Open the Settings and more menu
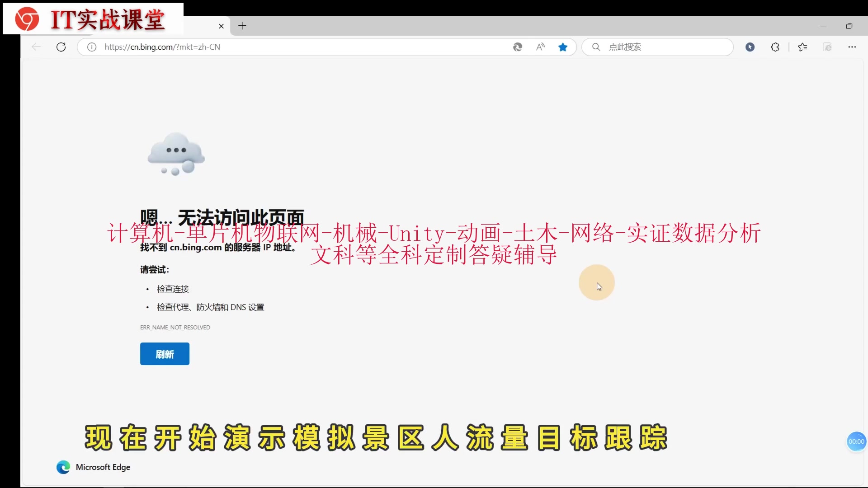 (852, 47)
